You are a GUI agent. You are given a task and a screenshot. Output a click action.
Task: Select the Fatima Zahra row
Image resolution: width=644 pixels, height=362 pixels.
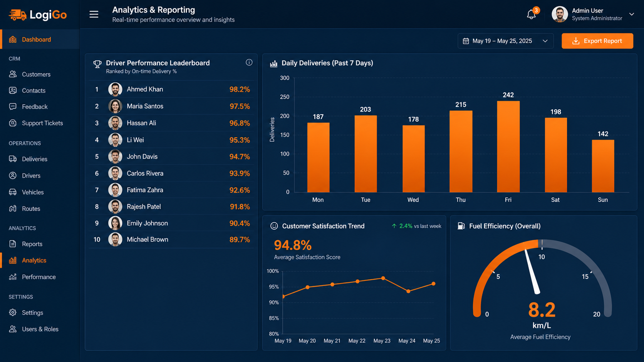click(171, 190)
